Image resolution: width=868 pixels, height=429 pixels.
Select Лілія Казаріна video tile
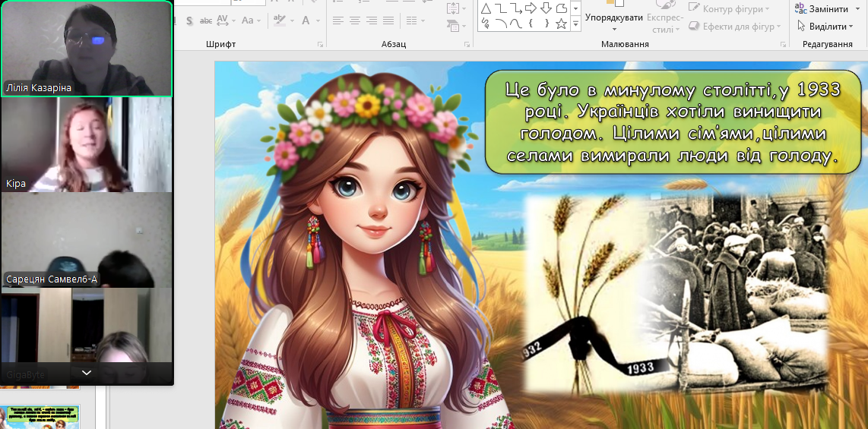[x=87, y=49]
